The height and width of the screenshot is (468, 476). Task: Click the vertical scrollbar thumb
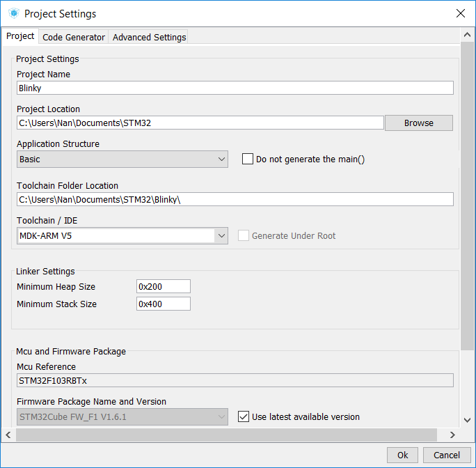click(468, 196)
